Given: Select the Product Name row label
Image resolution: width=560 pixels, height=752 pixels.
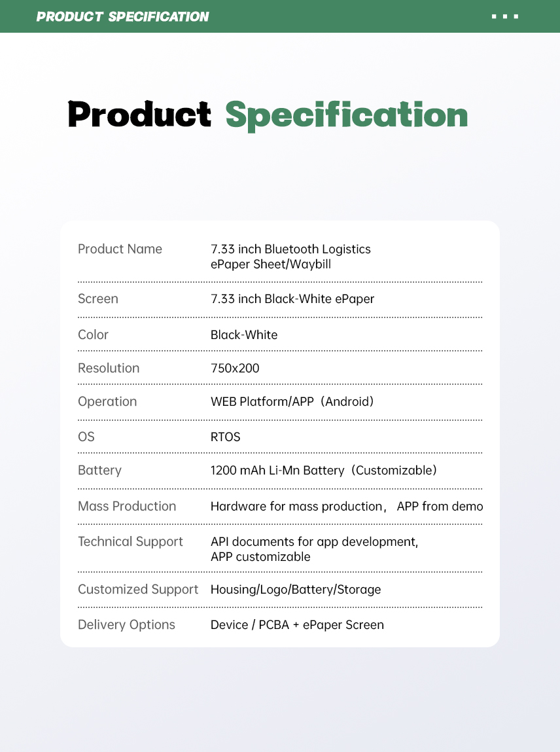Looking at the screenshot, I should pyautogui.click(x=120, y=249).
